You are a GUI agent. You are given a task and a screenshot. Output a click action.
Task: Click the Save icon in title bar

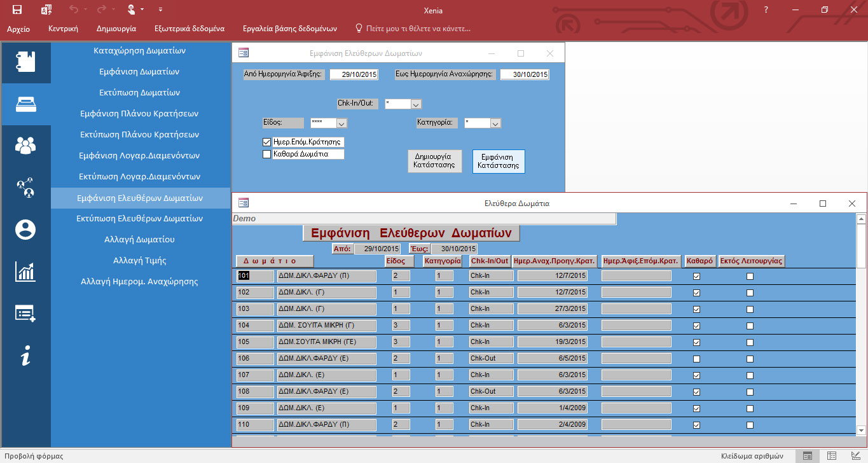(17, 10)
